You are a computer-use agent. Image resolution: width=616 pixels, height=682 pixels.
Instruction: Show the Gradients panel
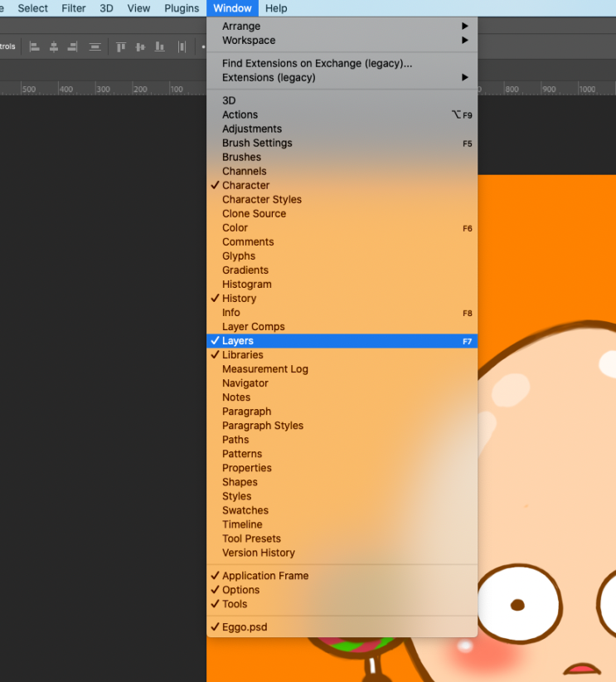(342, 270)
